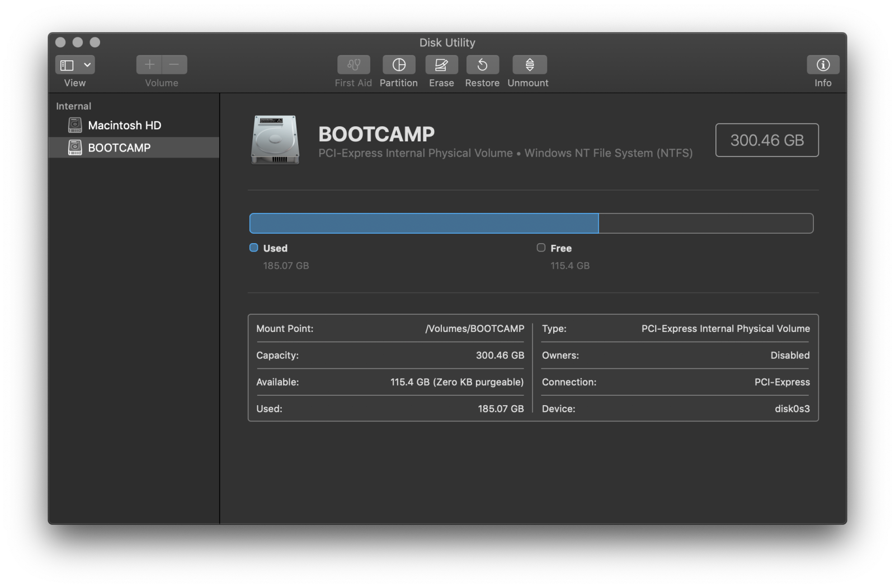Click the 185.07 GB amount under Used legend

pos(286,265)
